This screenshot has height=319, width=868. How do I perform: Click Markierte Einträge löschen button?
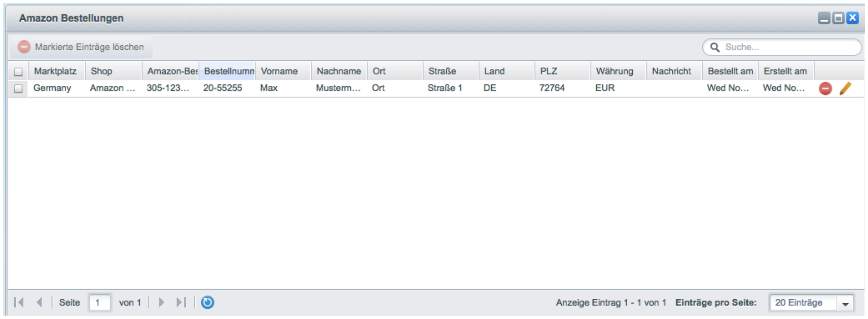[x=82, y=47]
